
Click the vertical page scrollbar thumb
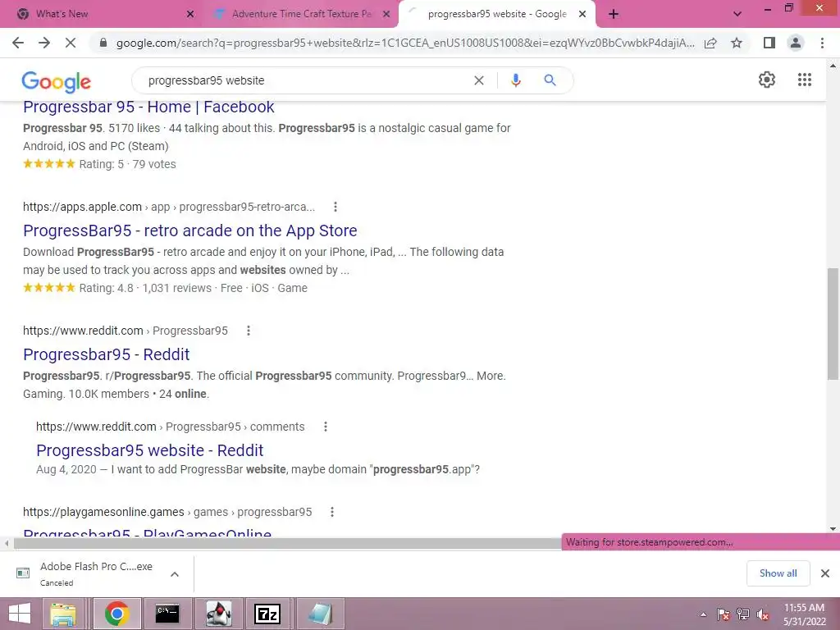833,323
